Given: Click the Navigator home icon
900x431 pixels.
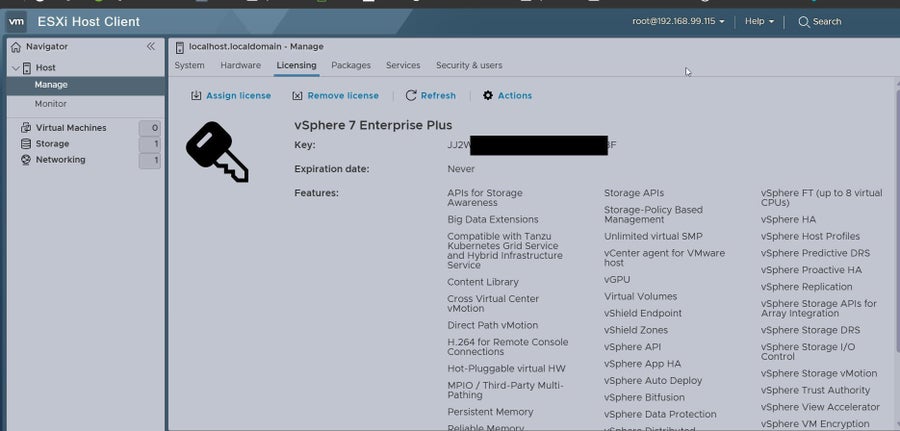Looking at the screenshot, I should click(16, 47).
